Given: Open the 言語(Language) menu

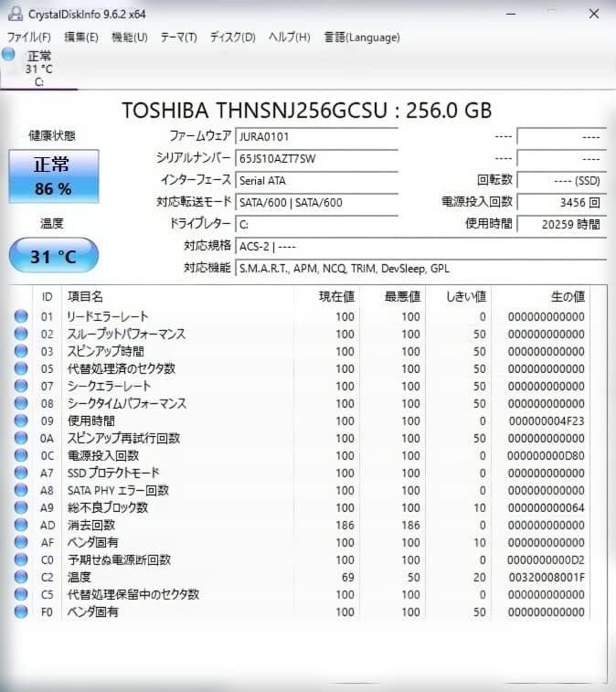Looking at the screenshot, I should (x=362, y=37).
